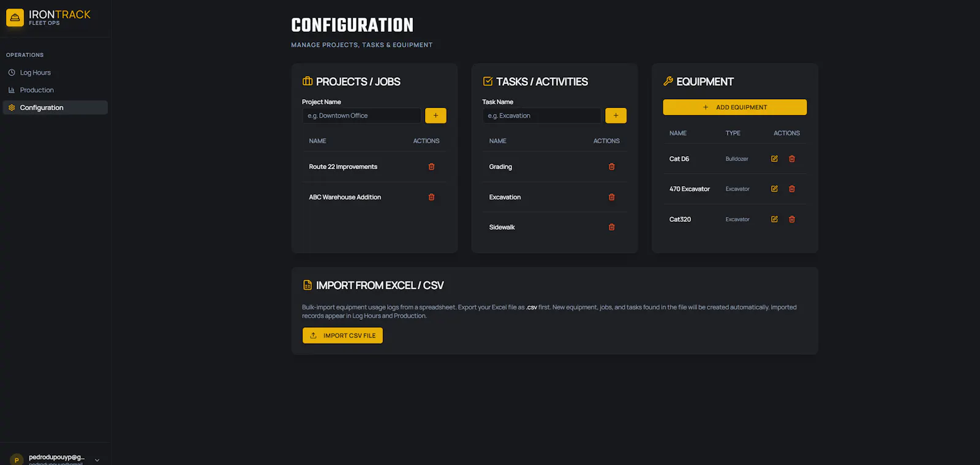Click the Add Equipment button

coord(734,107)
